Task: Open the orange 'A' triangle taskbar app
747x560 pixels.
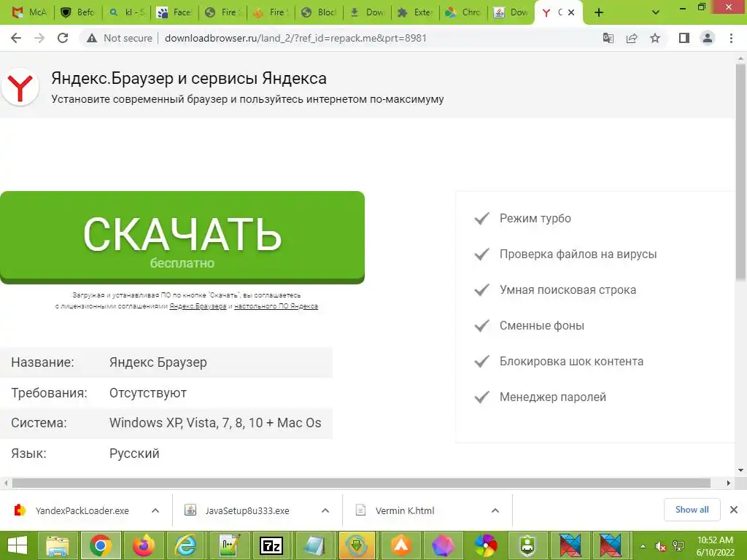Action: point(400,545)
